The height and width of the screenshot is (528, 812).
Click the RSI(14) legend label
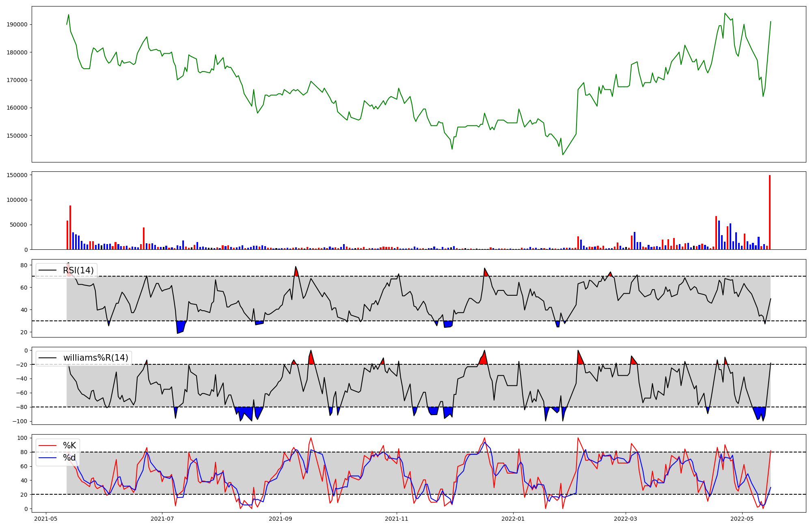(x=78, y=270)
